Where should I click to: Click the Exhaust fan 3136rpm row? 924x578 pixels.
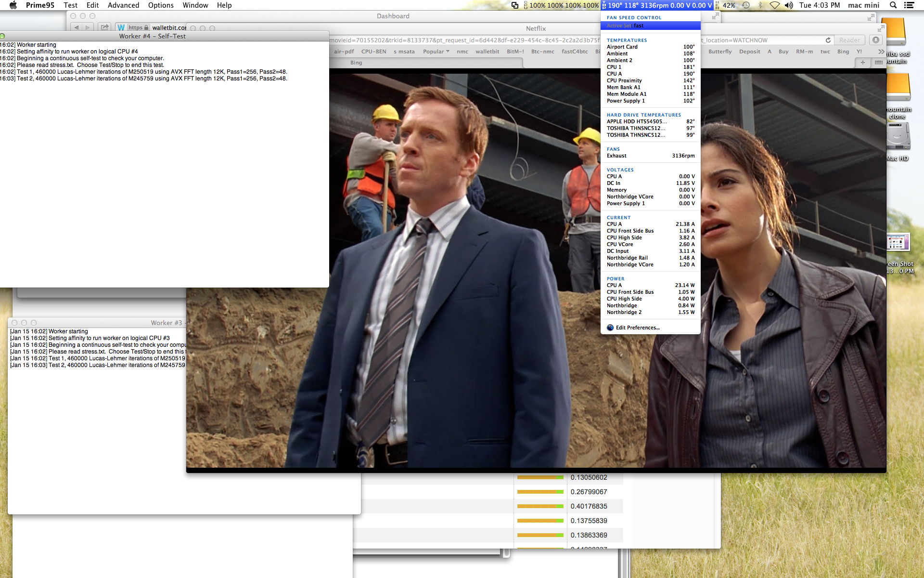650,156
